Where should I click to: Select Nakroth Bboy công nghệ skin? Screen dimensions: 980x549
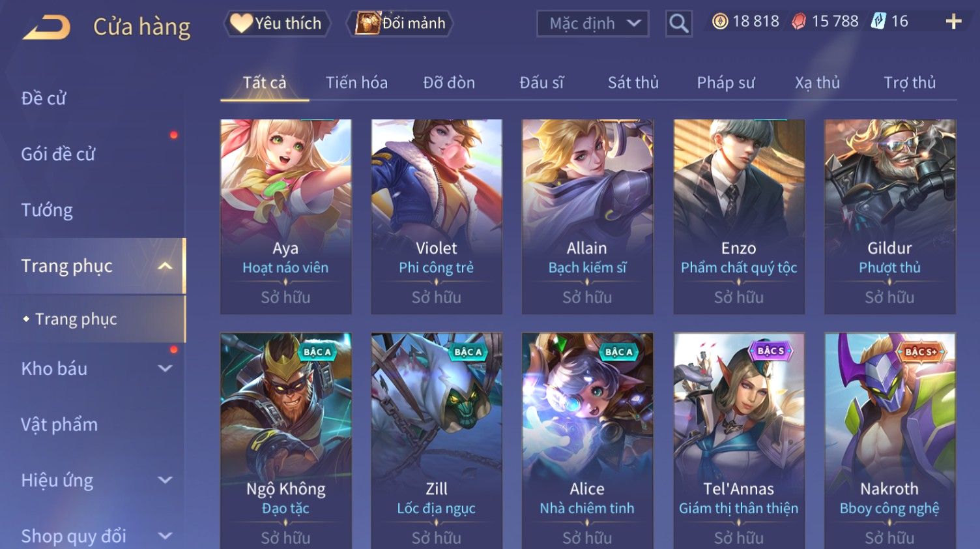tap(890, 441)
